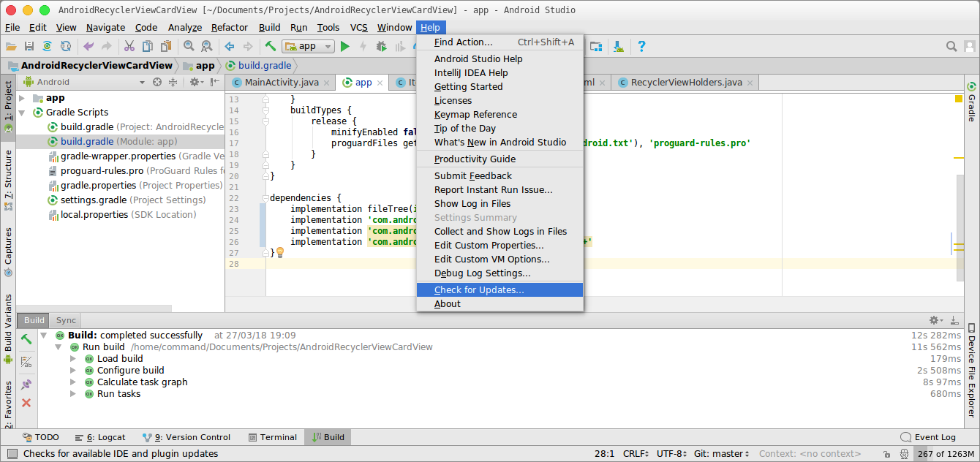Re-run the build with the hammer icon
This screenshot has width=980, height=462.
click(x=26, y=340)
